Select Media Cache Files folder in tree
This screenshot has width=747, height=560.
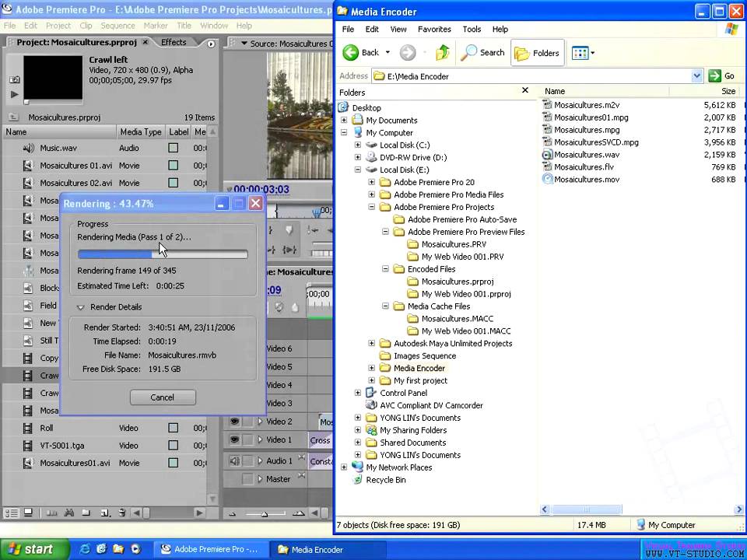pos(438,306)
